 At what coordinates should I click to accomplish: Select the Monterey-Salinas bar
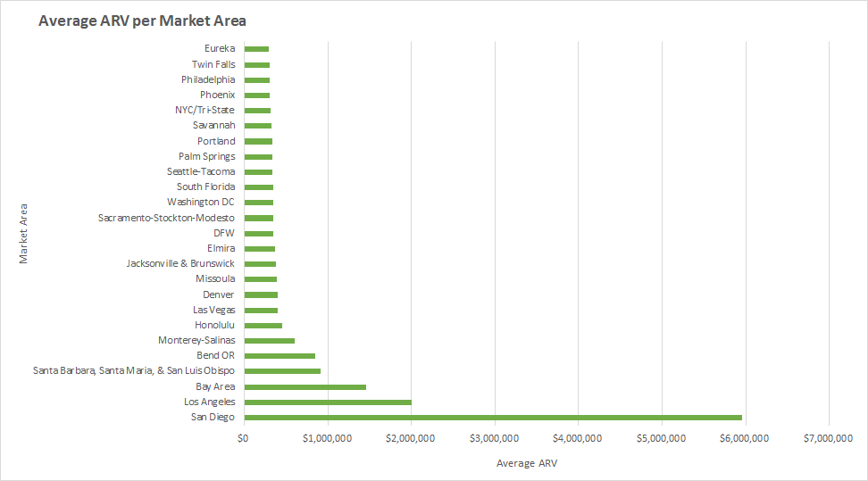pos(268,340)
